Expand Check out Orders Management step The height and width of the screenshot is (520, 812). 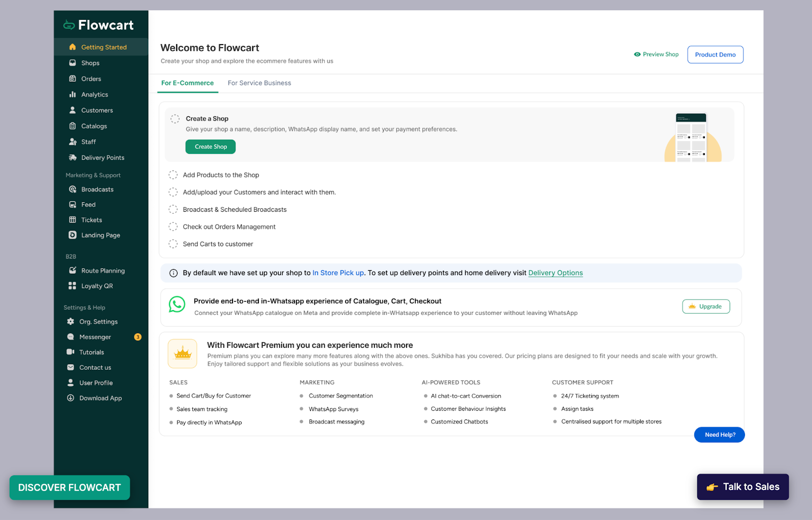tap(229, 226)
